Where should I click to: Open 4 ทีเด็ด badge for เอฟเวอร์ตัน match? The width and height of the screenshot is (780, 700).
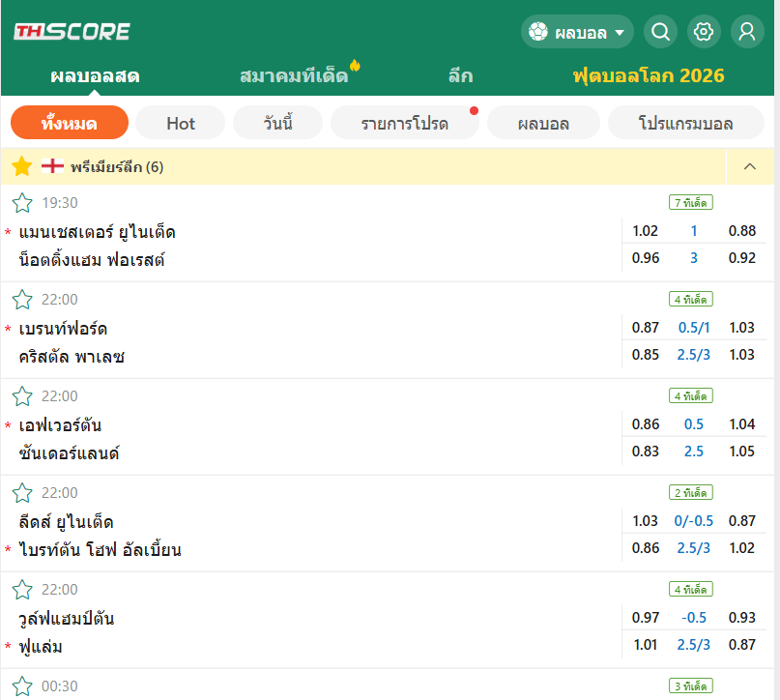click(x=690, y=396)
